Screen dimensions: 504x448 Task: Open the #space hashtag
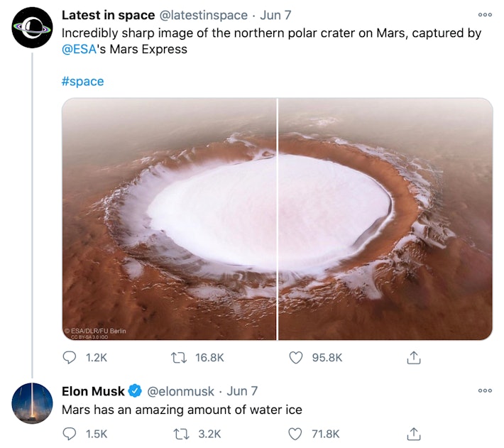[x=82, y=81]
